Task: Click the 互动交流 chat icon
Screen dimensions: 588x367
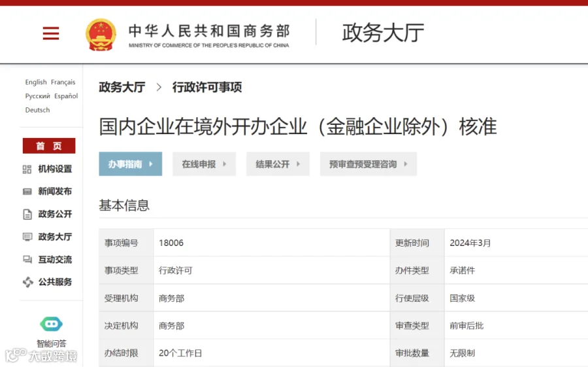Action: (27, 260)
